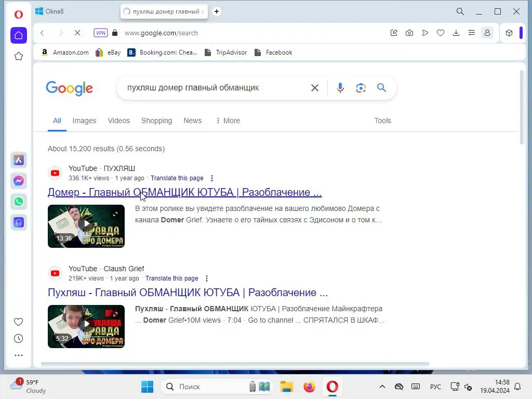Open the weather widget 59°F Cloudy
This screenshot has height=399, width=532.
28,387
